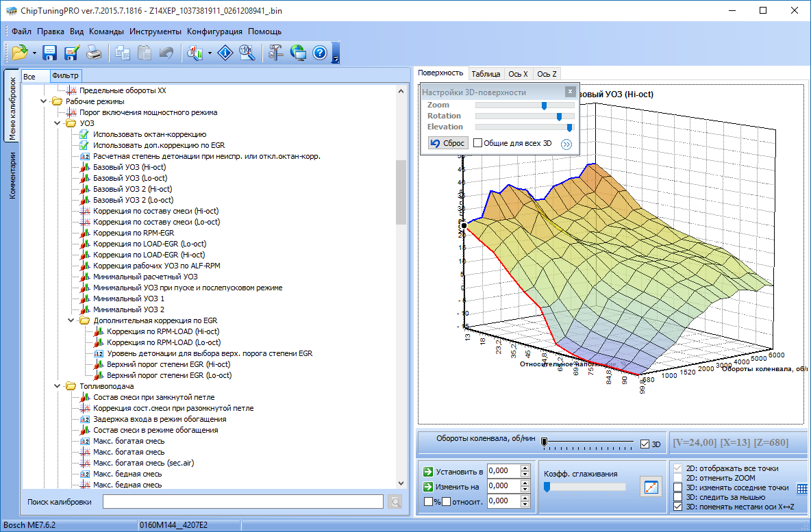Click the binary search magnifier icon
The image size is (811, 532).
pos(247,53)
